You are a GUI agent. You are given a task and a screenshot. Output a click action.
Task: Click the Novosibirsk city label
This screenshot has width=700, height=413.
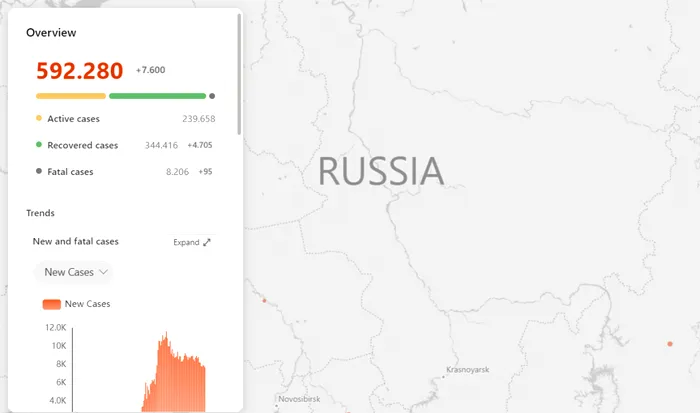pos(299,399)
